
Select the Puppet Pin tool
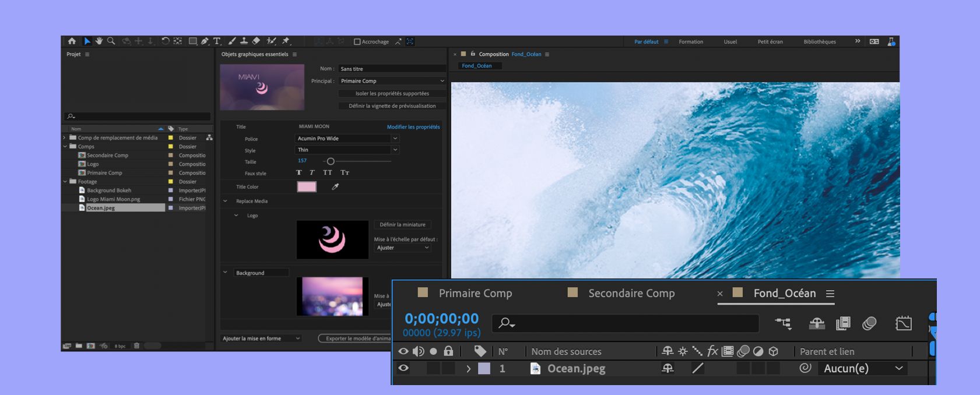pos(286,41)
